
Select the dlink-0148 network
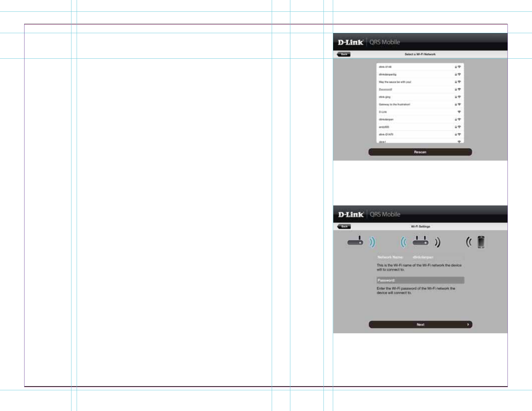pyautogui.click(x=420, y=67)
